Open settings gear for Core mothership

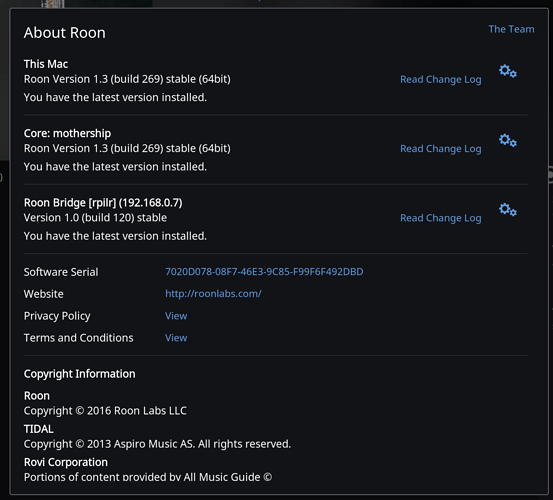[508, 140]
